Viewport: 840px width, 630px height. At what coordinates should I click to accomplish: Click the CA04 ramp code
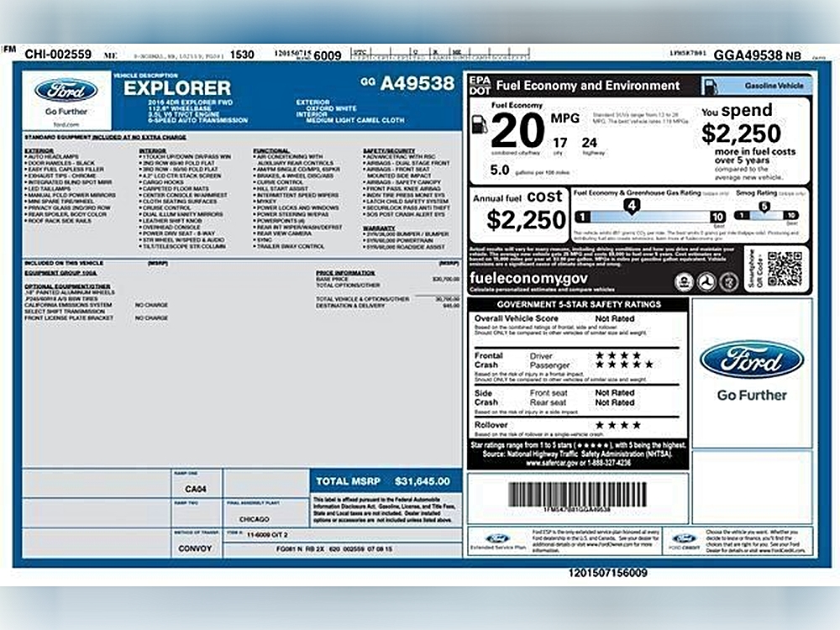point(196,489)
